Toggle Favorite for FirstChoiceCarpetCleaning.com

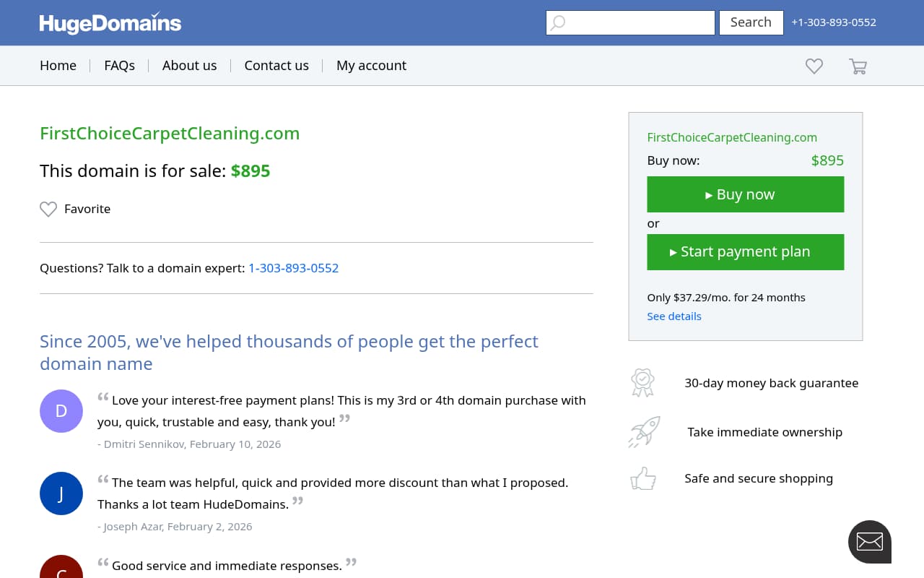click(x=74, y=209)
